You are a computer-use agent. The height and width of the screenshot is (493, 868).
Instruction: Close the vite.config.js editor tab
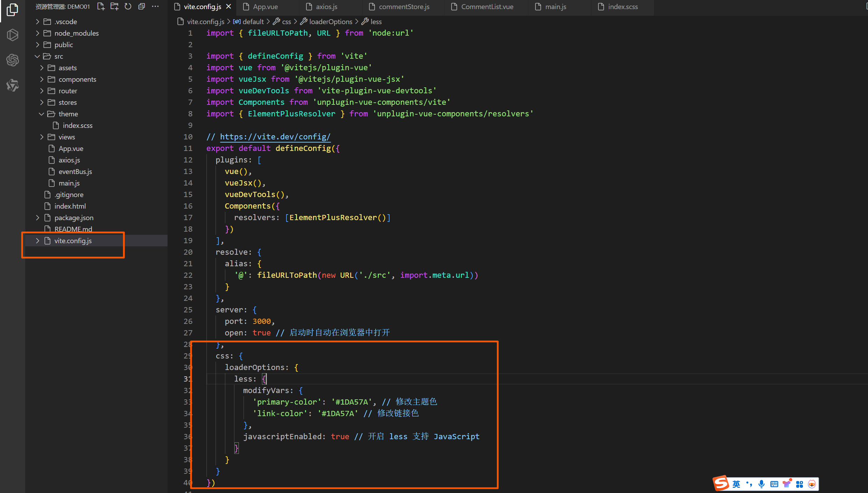pyautogui.click(x=229, y=6)
